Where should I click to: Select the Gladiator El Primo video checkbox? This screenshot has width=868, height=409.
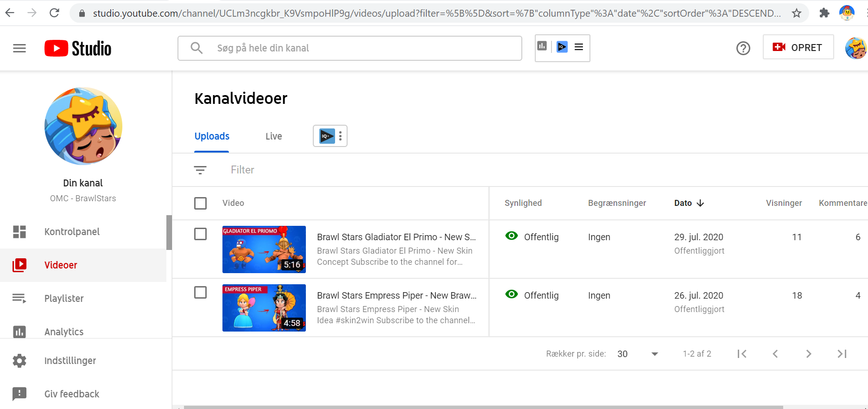201,234
